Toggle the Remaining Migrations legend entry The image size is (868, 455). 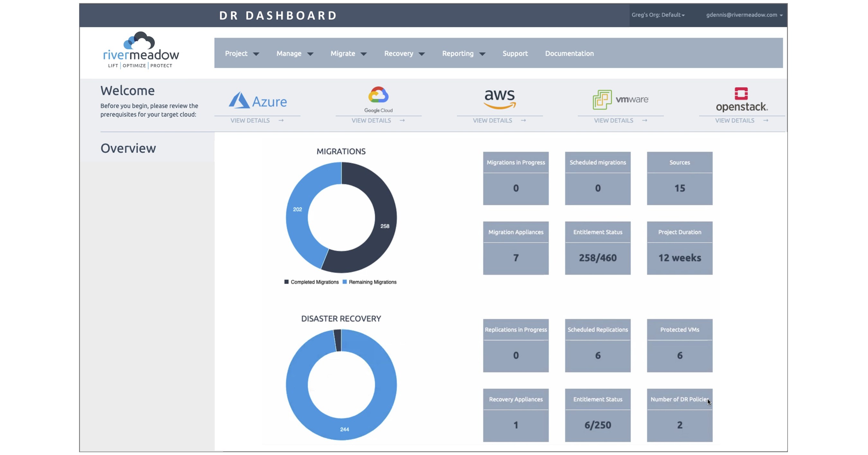370,282
